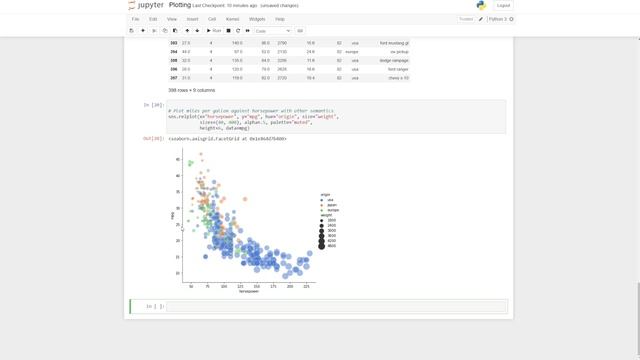This screenshot has height=360, width=640.
Task: Click the 'mpg' y-axis label
Action: pos(172,216)
